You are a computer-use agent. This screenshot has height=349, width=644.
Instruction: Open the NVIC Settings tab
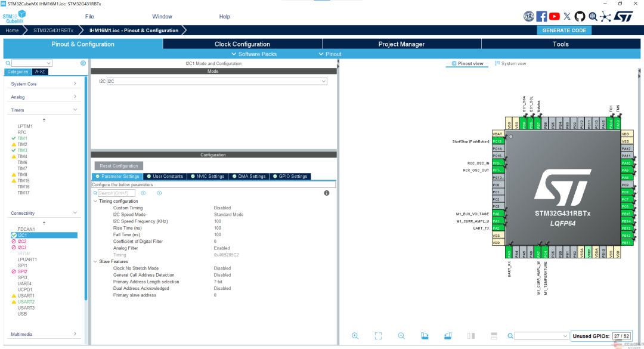[x=207, y=177]
